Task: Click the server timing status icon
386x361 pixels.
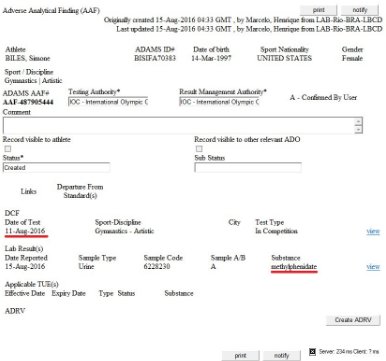Action: pos(312,351)
